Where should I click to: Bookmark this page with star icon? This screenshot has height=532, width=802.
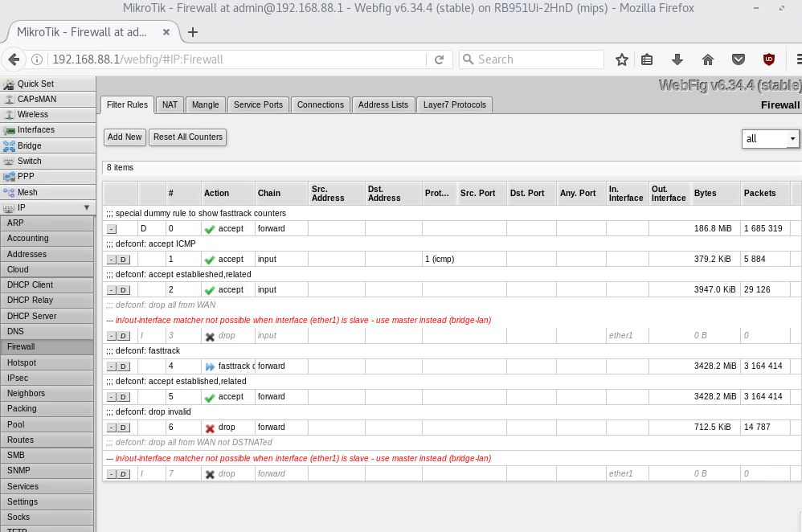click(x=621, y=59)
